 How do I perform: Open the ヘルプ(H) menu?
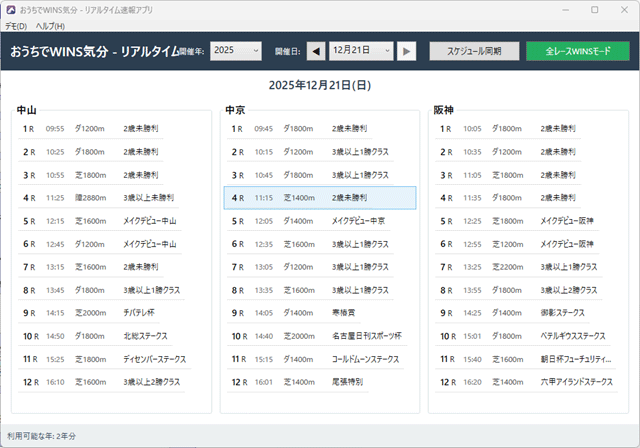(50, 26)
